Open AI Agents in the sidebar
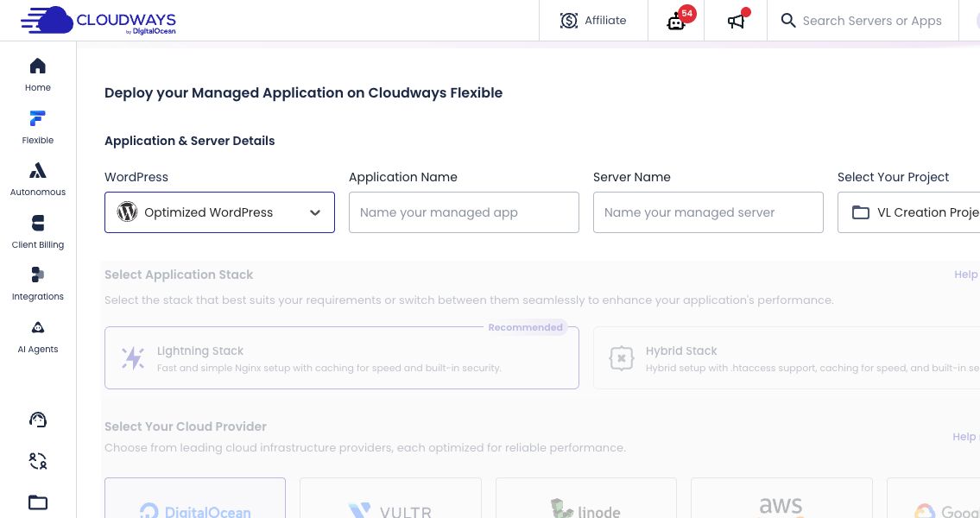 pyautogui.click(x=37, y=336)
